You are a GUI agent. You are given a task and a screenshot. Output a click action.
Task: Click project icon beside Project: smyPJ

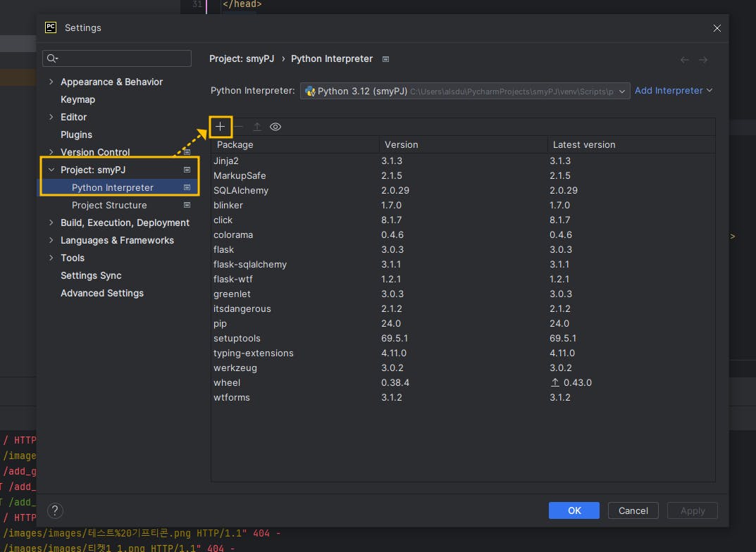(x=187, y=170)
